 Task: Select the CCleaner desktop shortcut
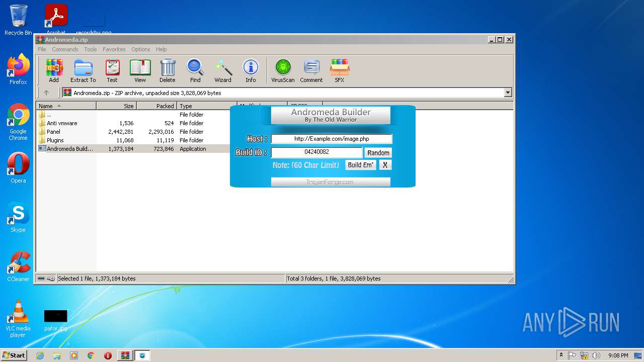[18, 266]
